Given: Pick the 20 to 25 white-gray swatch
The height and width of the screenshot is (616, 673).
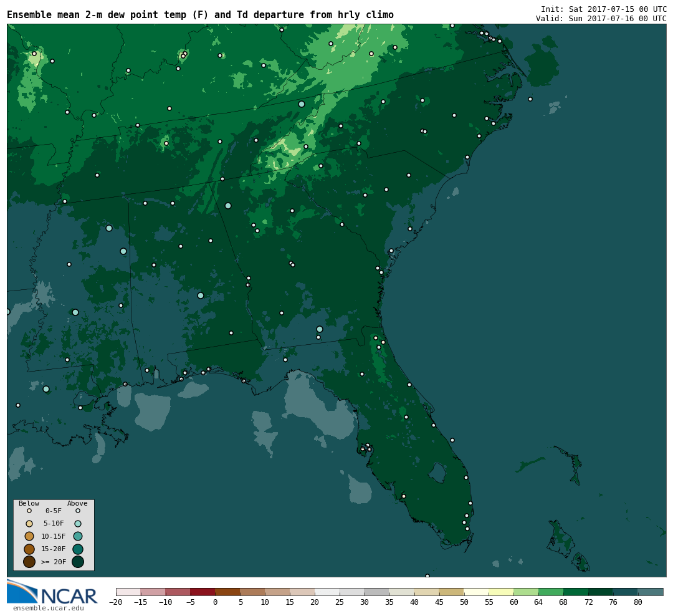Looking at the screenshot, I should click(328, 592).
